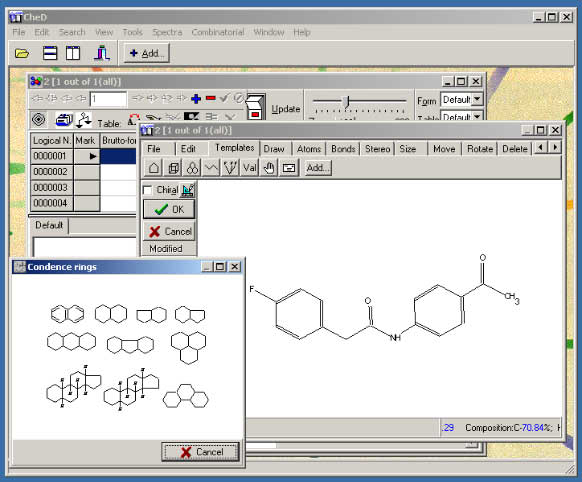This screenshot has width=582, height=482.
Task: Click the Val template button
Action: pos(249,168)
